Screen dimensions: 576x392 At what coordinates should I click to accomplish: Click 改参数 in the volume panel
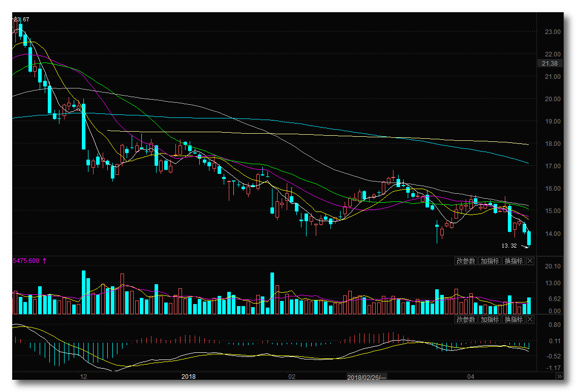[x=466, y=261]
